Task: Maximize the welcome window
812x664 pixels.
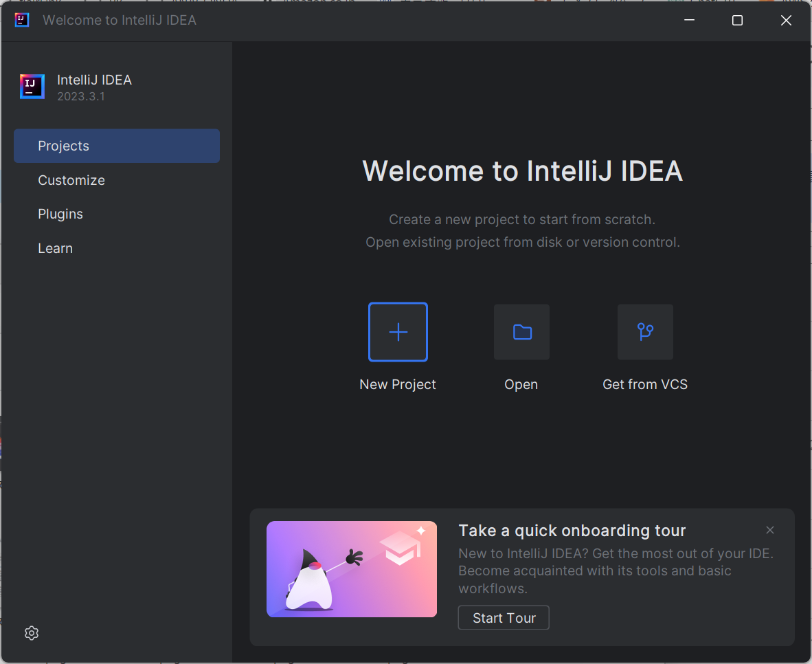Action: 737,20
